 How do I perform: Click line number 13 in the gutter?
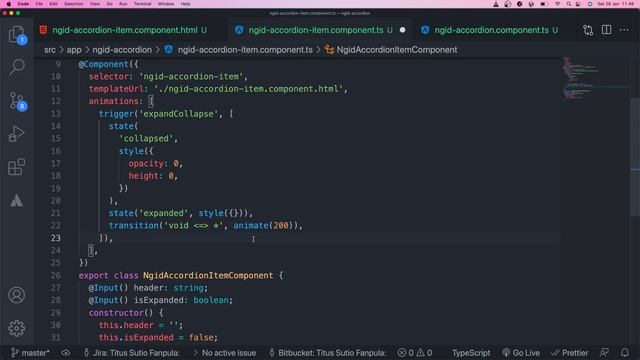tap(56, 113)
